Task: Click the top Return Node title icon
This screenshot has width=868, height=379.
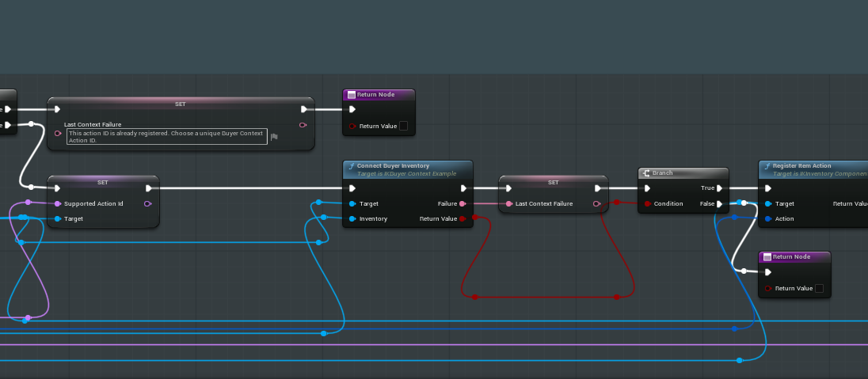Action: (x=351, y=95)
